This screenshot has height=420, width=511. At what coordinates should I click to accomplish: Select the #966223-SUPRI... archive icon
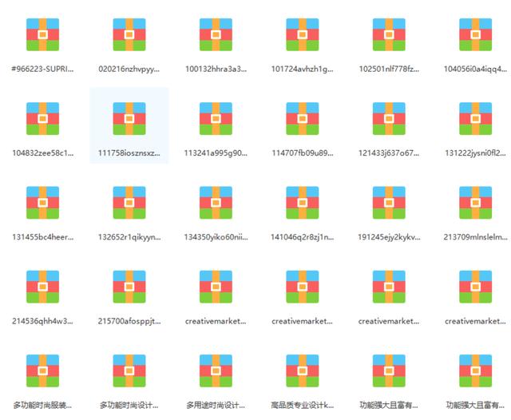[x=42, y=34]
